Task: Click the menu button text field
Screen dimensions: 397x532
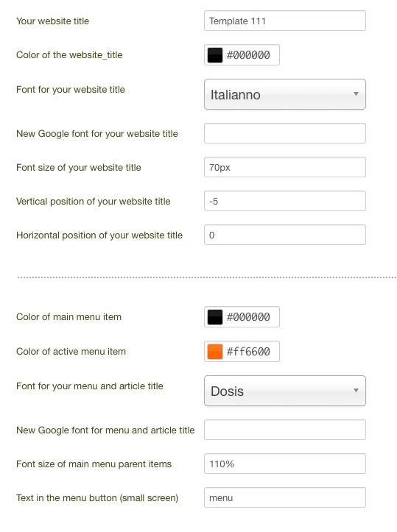Action: [x=284, y=497]
